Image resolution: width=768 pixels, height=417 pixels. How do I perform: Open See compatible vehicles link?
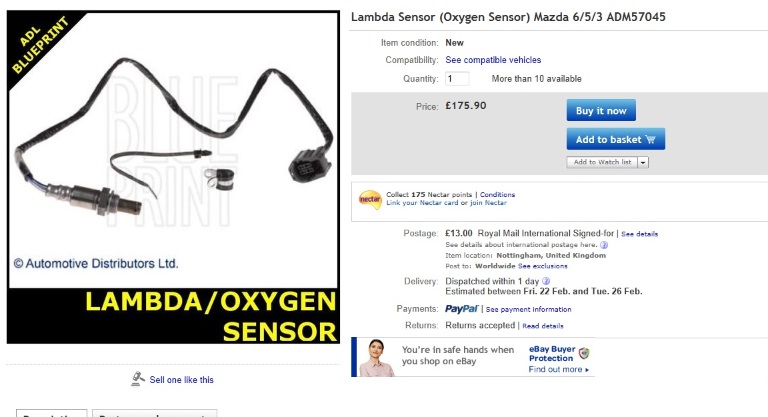[493, 60]
